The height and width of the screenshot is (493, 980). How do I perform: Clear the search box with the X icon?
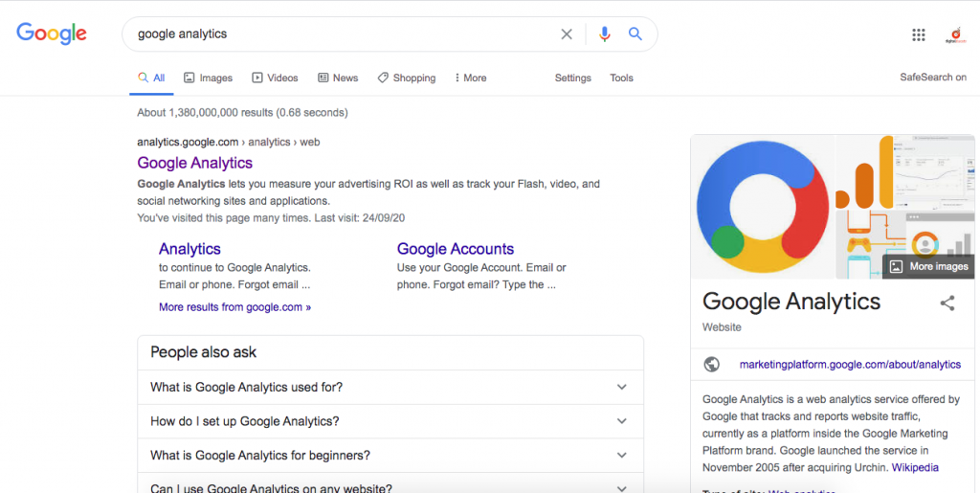pyautogui.click(x=567, y=34)
